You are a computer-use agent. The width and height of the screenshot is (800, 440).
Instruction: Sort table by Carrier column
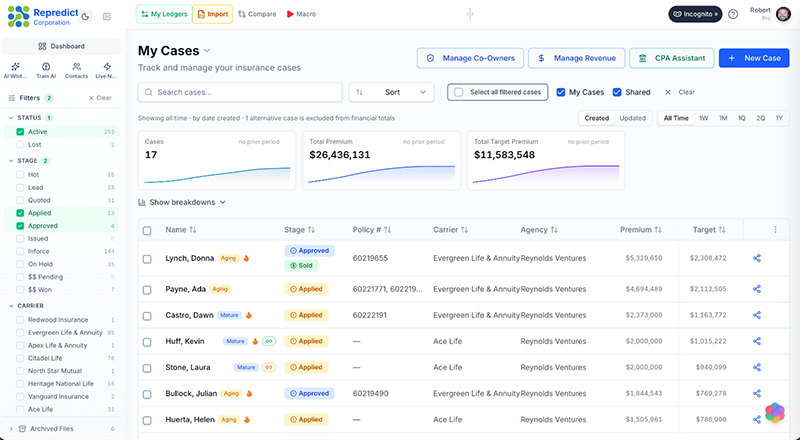click(x=451, y=230)
